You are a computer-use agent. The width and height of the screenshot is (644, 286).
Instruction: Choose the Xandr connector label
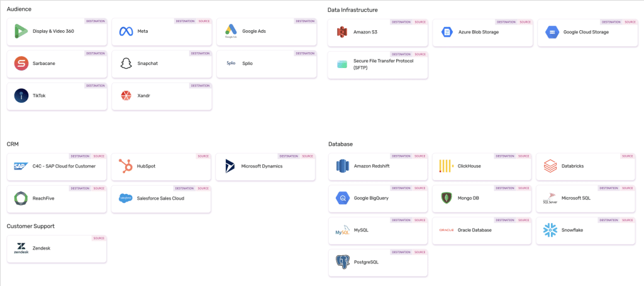(x=144, y=96)
